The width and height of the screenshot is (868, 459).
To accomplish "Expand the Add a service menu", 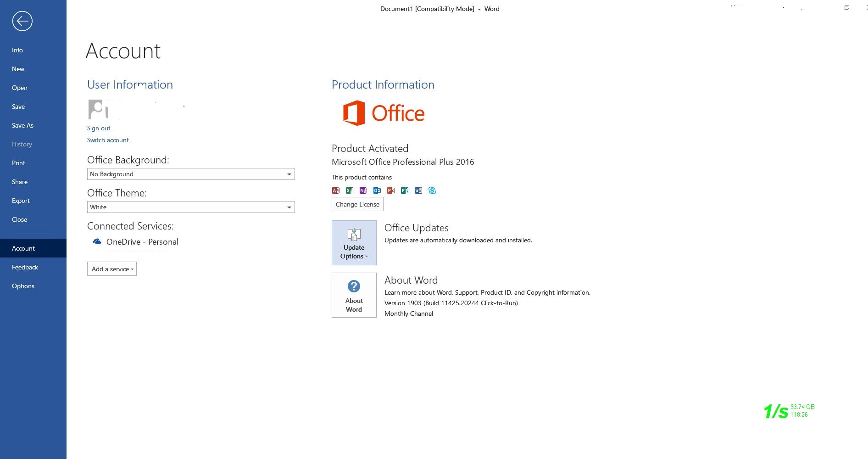I will [x=112, y=269].
